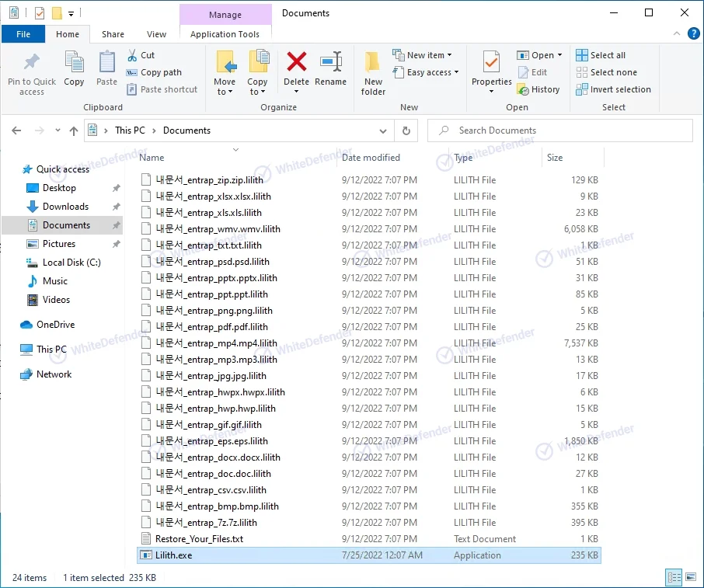
Task: Refresh the Documents folder view
Action: [x=406, y=130]
